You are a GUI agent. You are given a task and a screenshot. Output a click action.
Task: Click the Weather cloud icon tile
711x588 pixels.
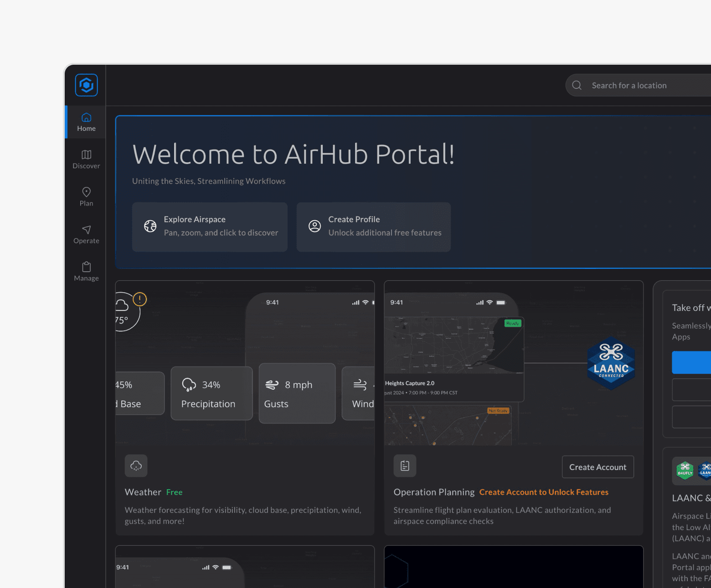point(136,466)
